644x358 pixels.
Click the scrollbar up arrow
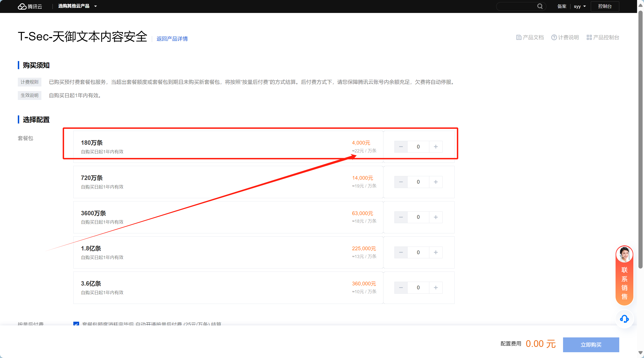click(x=640, y=6)
